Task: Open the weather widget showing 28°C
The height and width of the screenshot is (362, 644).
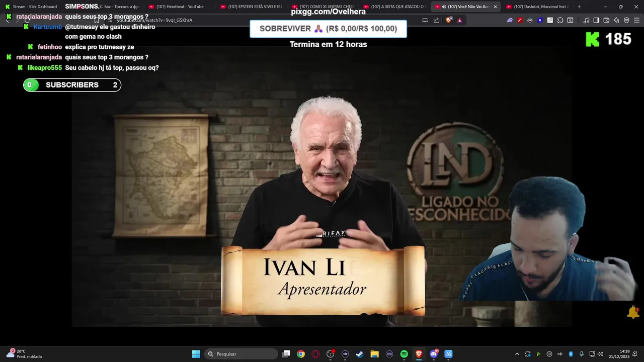Action: 24,354
